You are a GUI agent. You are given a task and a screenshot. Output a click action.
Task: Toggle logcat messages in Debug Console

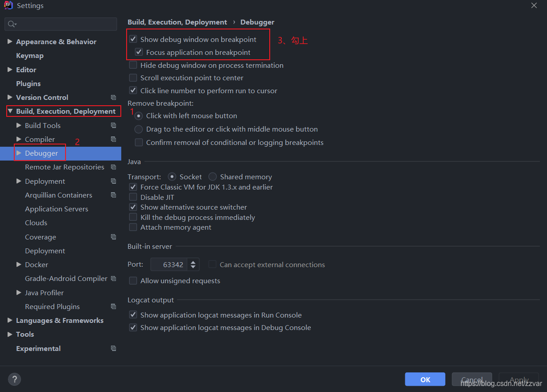click(x=133, y=327)
